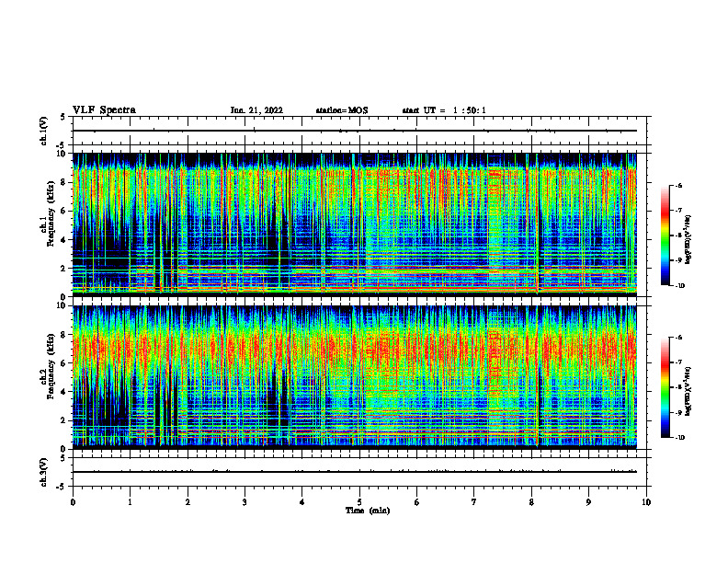Click the 5 min tick label on Time axis
Image resolution: width=728 pixels, height=563 pixels.
click(359, 502)
